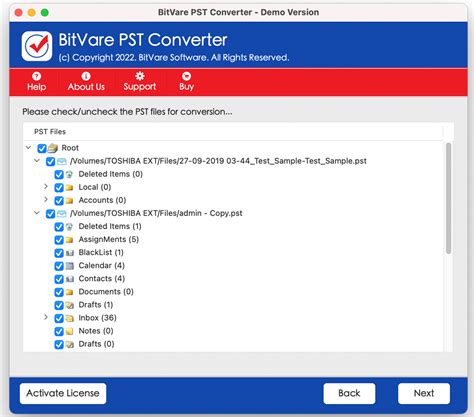Screen dimensions: 474x417
Task: Select the Documents (0) label
Action: tap(106, 292)
